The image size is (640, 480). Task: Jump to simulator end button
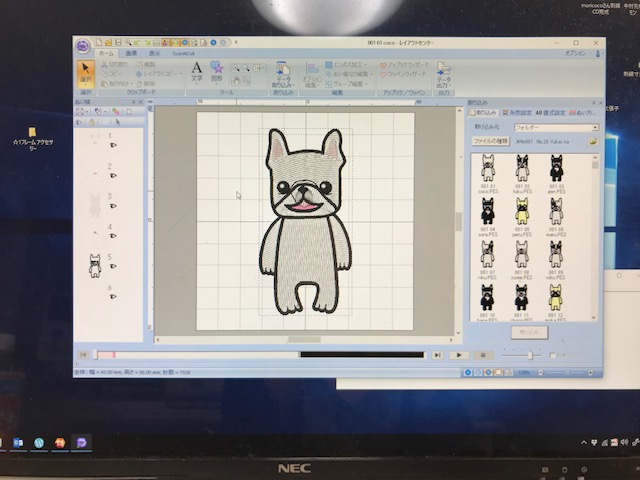[437, 355]
